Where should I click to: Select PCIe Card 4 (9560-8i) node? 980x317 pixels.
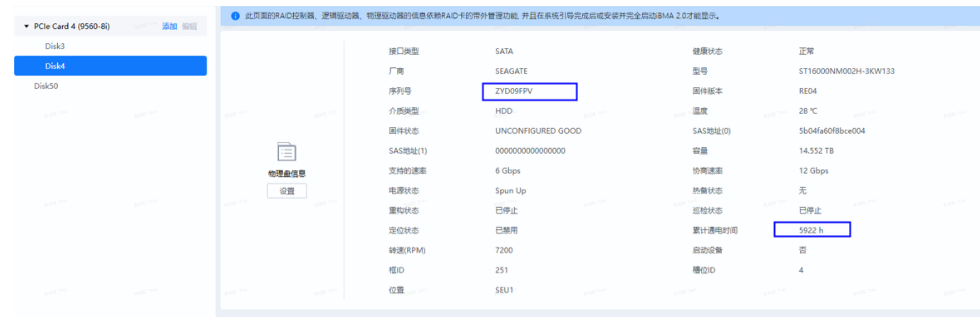coord(71,26)
